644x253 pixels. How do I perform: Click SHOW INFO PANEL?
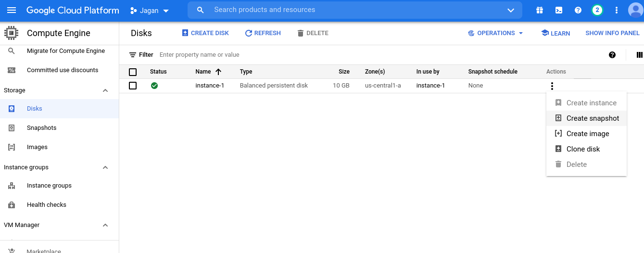[612, 33]
